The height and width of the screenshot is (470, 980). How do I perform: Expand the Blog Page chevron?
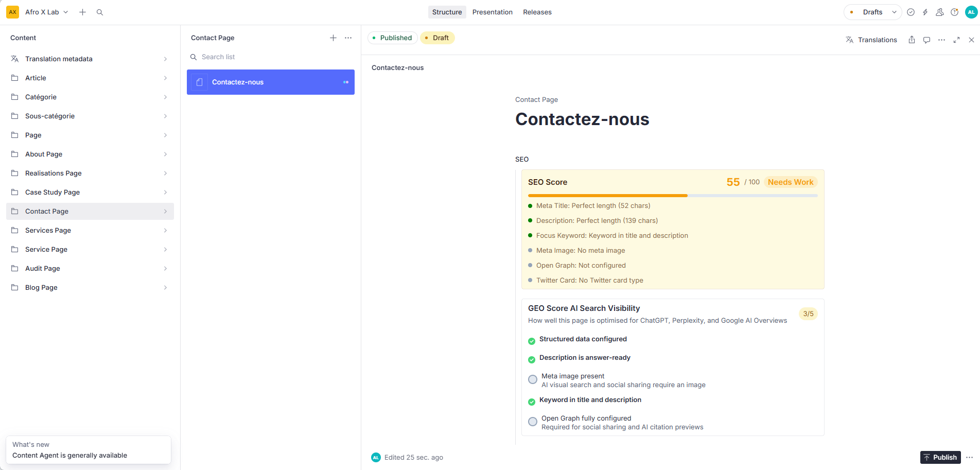point(165,287)
